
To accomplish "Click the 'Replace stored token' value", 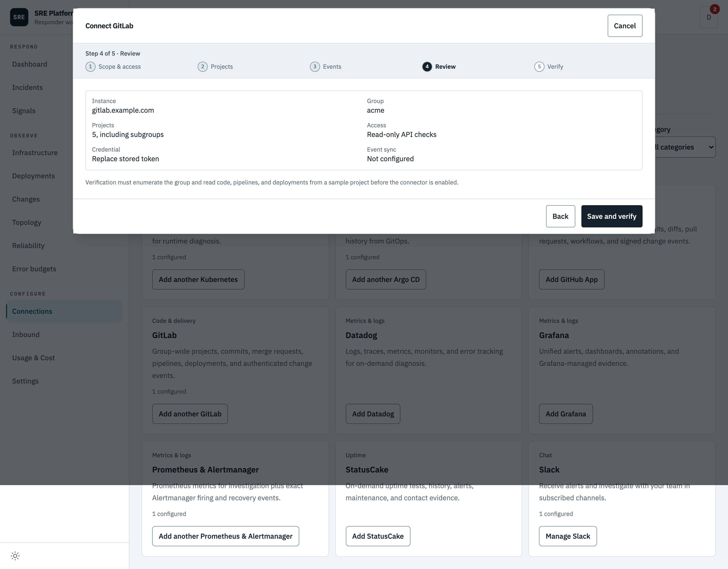I will point(125,159).
